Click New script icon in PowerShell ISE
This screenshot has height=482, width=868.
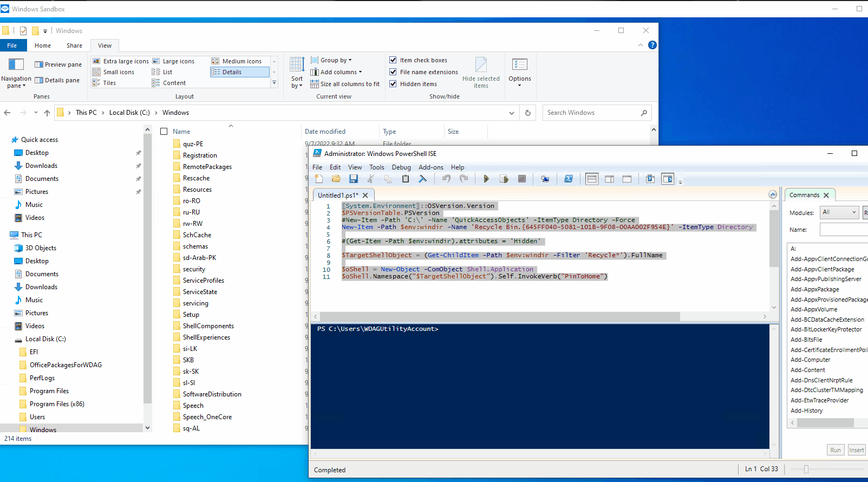(319, 179)
